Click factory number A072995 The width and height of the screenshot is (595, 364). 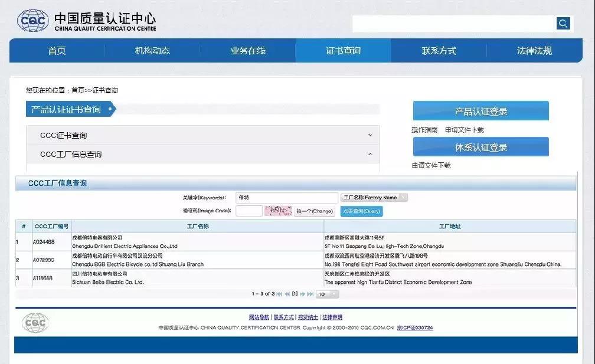(x=44, y=260)
